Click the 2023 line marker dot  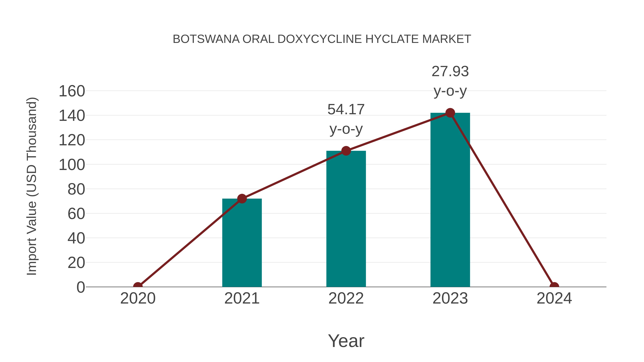tap(450, 113)
